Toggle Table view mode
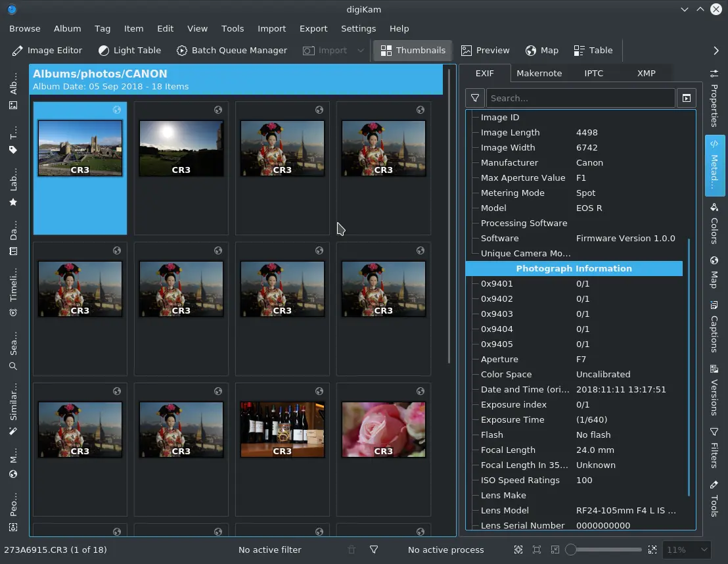Screen dimensions: 728x564 point(593,50)
